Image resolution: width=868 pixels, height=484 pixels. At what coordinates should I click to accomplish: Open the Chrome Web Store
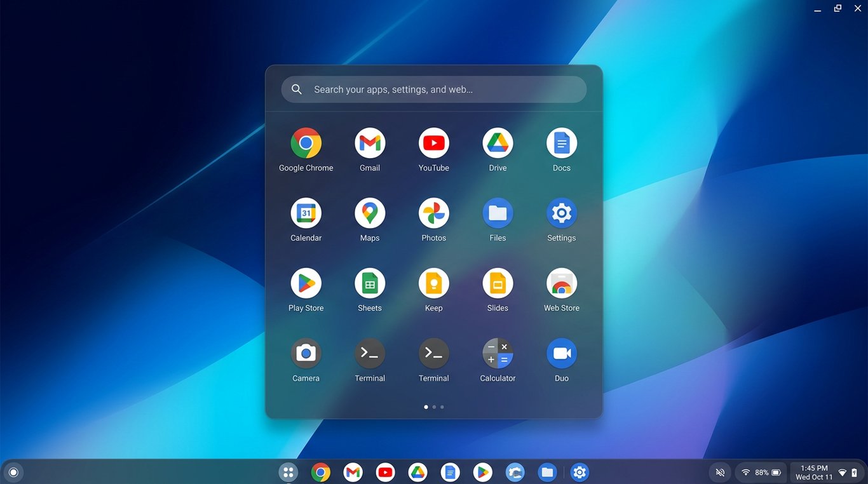tap(561, 283)
